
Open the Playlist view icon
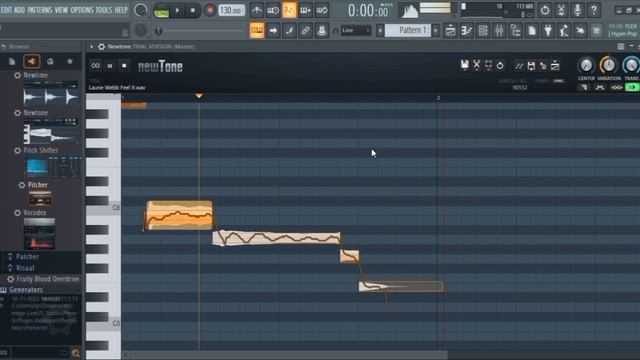[x=450, y=30]
